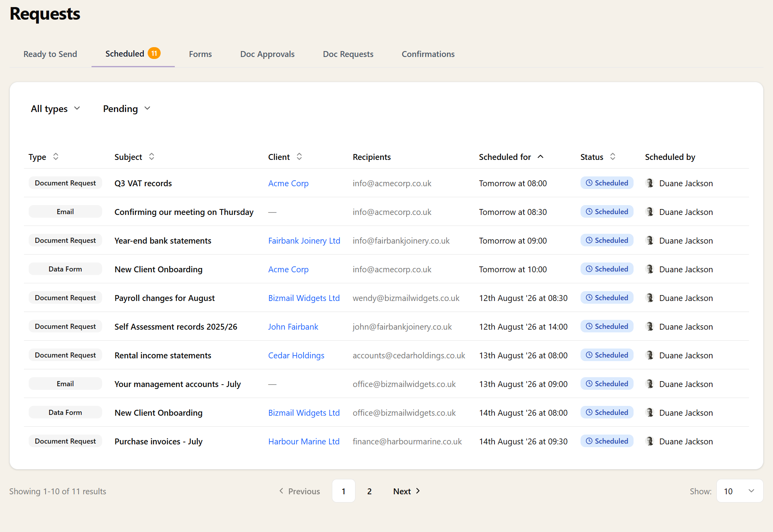Go to the Next page
This screenshot has width=773, height=532.
click(x=407, y=491)
